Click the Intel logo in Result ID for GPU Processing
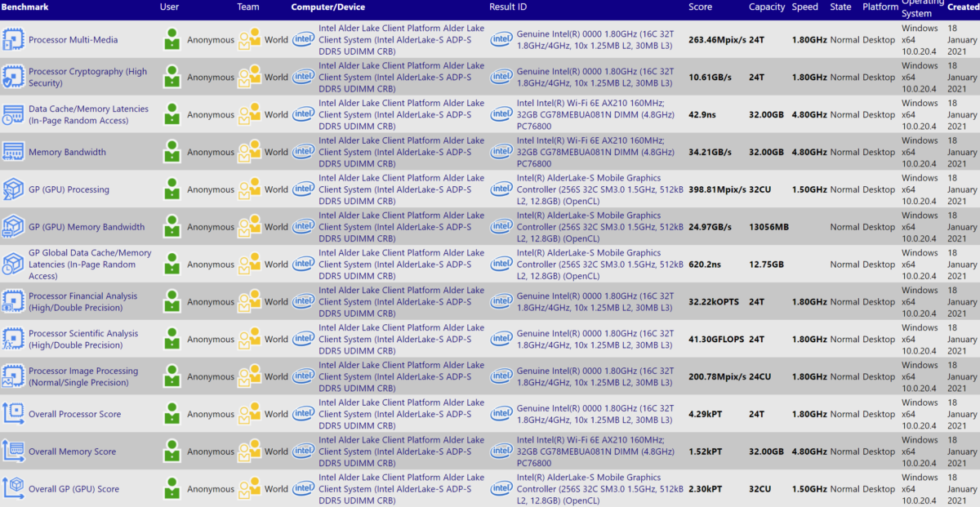 coord(501,189)
